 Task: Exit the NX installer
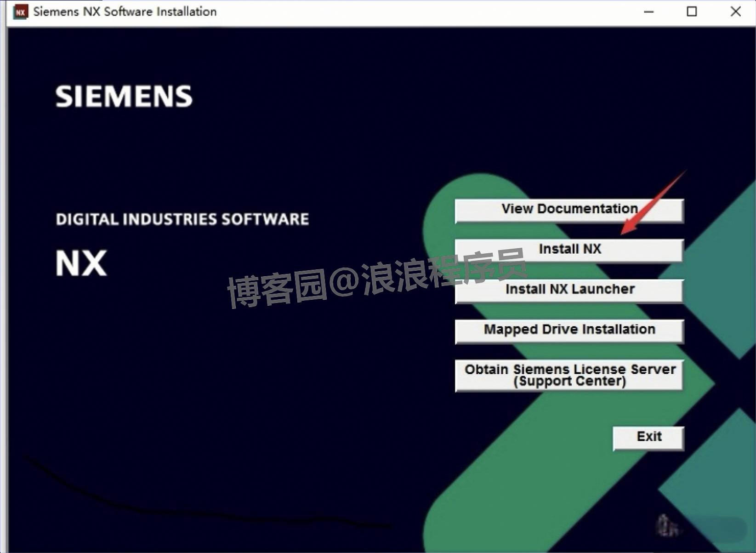click(x=648, y=438)
